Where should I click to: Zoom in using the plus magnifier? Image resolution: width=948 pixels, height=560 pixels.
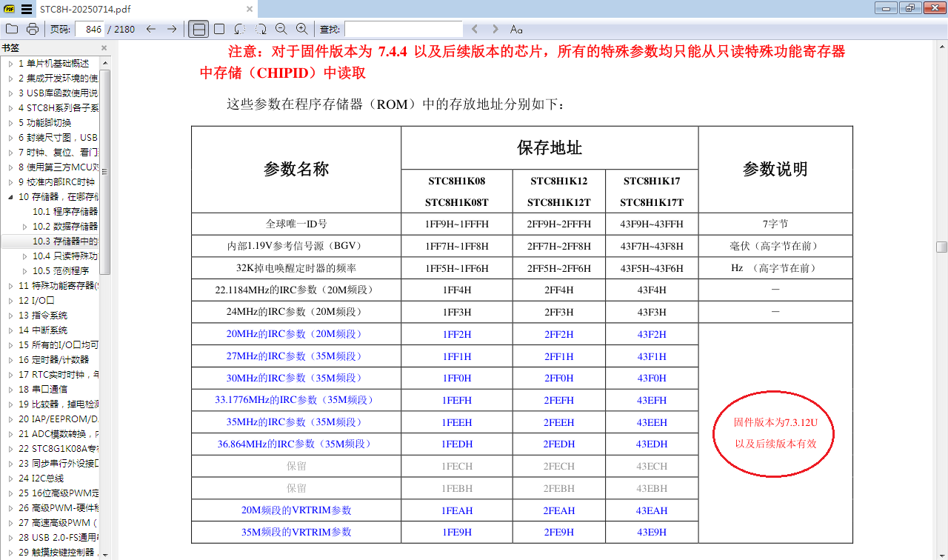tap(302, 29)
